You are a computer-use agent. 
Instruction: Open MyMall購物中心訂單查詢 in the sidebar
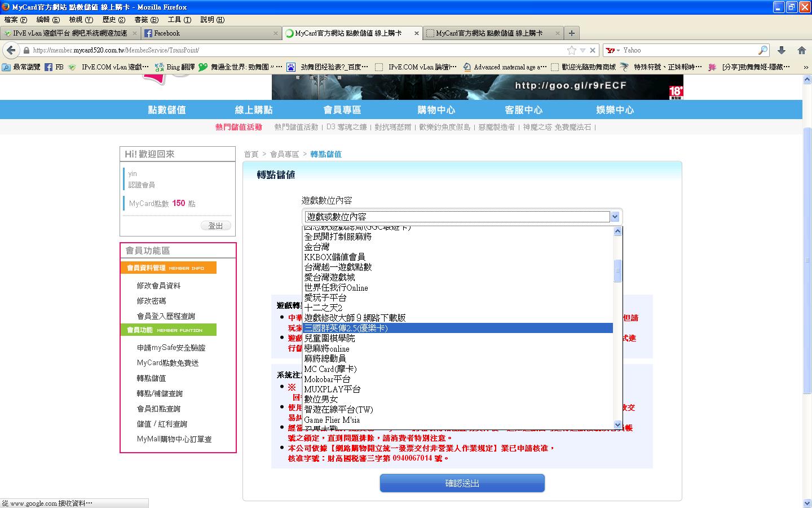pos(174,439)
